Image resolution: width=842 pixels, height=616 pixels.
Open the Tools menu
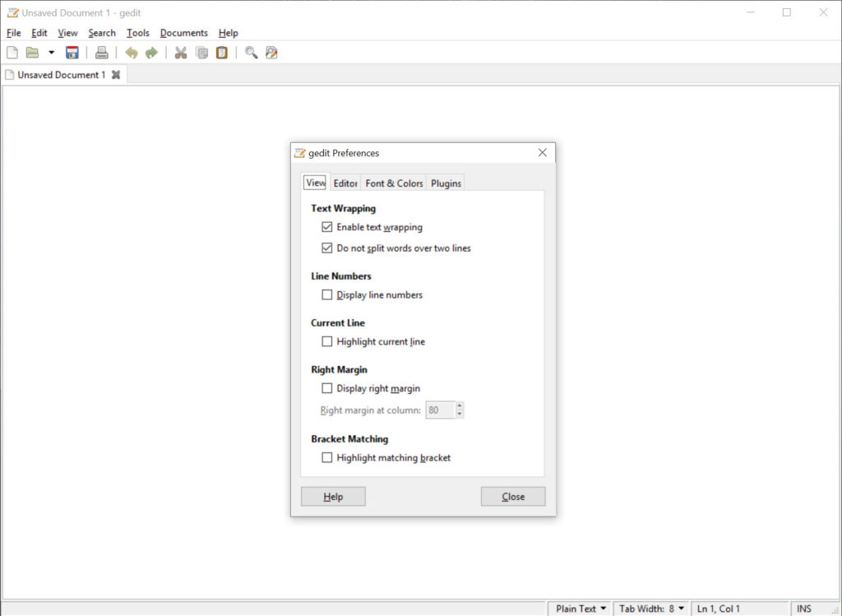pos(138,33)
